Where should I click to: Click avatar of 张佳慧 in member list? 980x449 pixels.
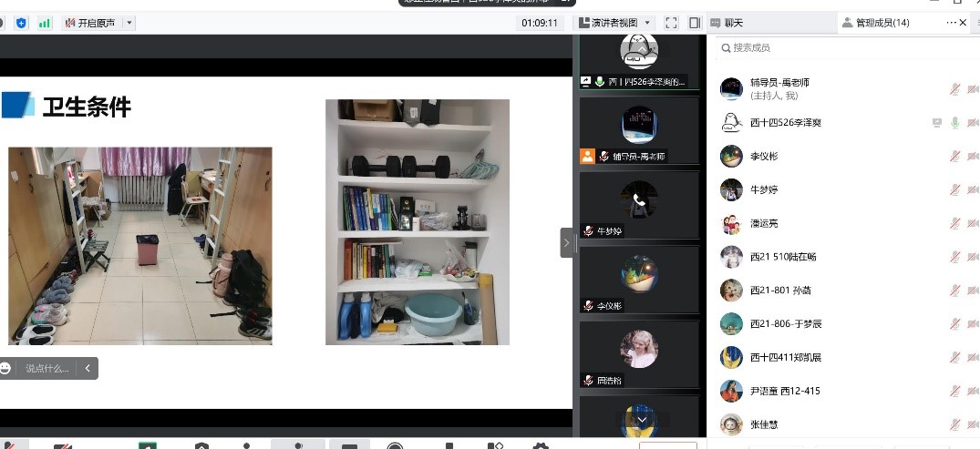click(x=731, y=424)
